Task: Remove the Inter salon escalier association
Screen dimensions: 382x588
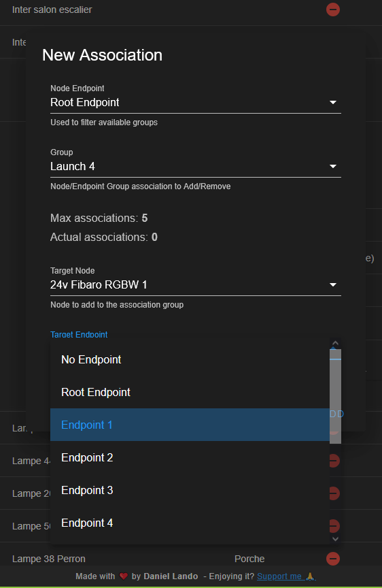Action: tap(333, 10)
